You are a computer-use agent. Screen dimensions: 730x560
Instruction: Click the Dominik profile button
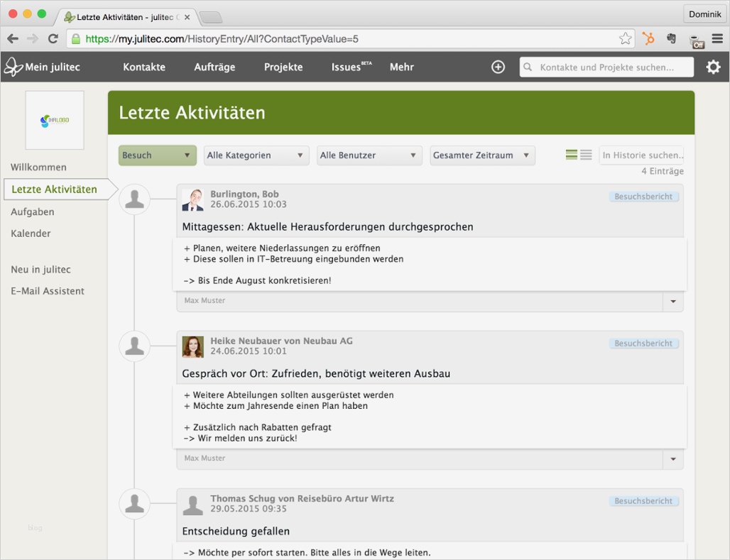click(x=705, y=14)
